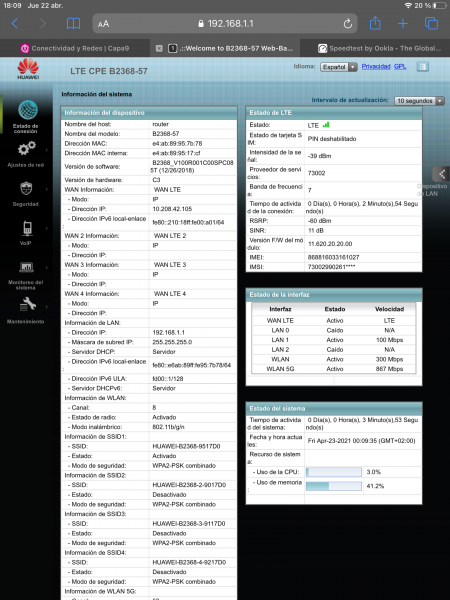Image resolution: width=450 pixels, height=600 pixels.
Task: Tap the reload page icon
Action: 347,24
